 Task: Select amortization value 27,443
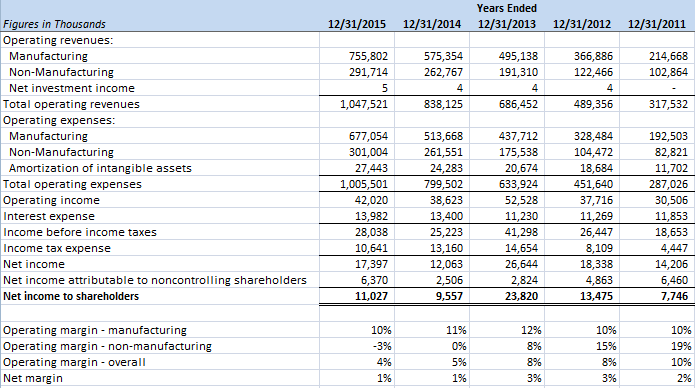(x=371, y=168)
